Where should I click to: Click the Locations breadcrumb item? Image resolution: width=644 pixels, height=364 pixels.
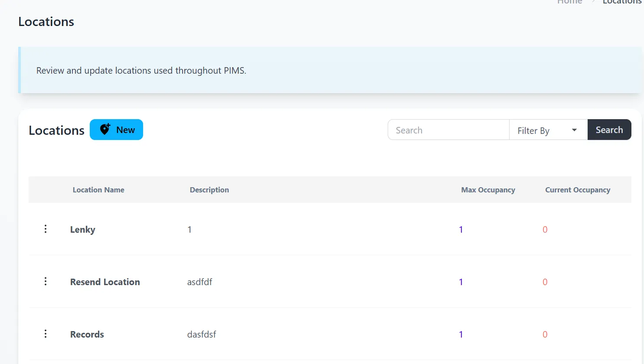pos(622,2)
